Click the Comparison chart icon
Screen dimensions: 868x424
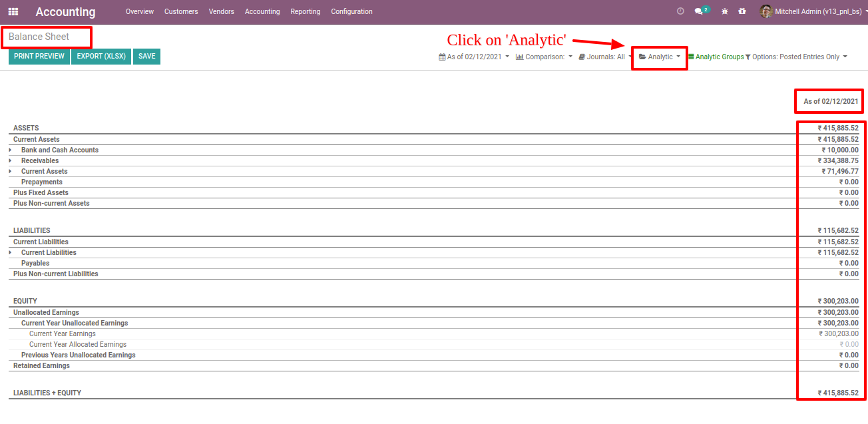pyautogui.click(x=519, y=57)
